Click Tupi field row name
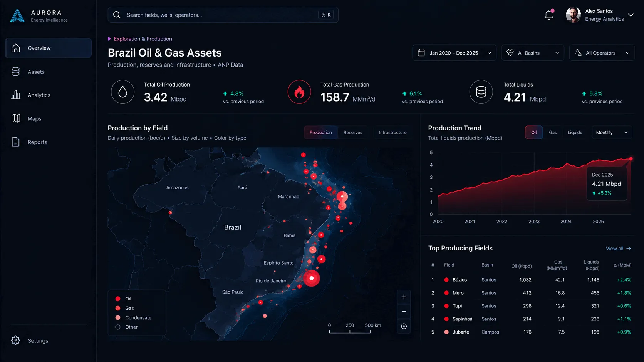 457,306
